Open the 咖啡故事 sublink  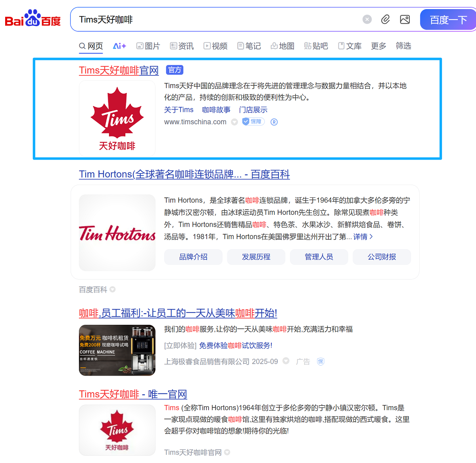tap(216, 110)
